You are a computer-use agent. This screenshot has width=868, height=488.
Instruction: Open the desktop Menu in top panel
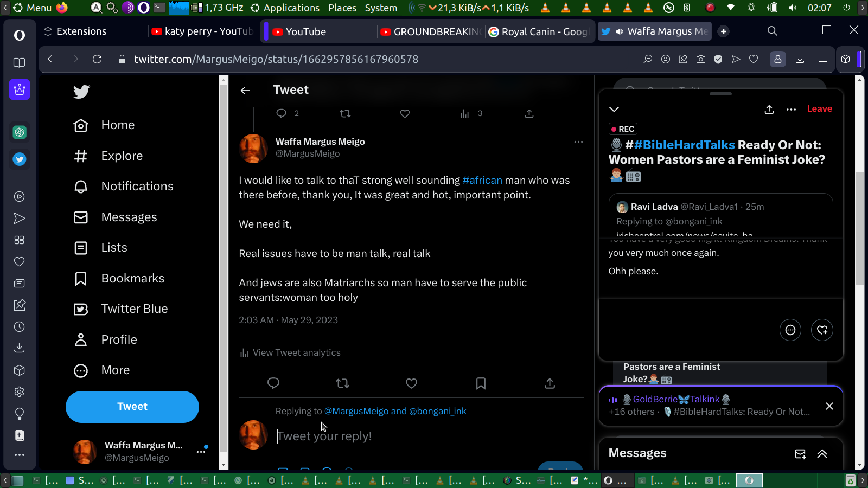click(x=33, y=8)
